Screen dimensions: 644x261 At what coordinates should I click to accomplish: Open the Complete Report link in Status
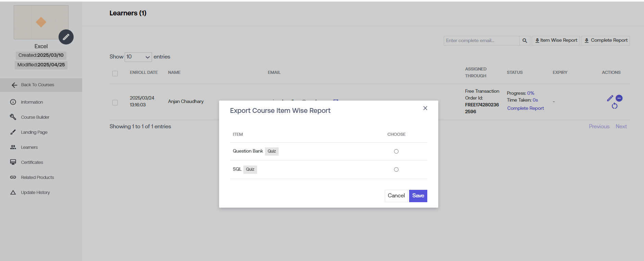coord(525,108)
